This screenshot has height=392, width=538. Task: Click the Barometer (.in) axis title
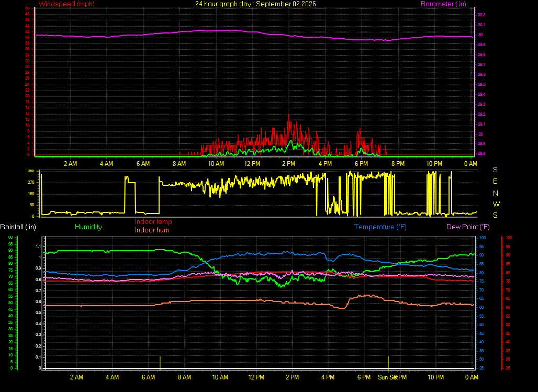443,4
